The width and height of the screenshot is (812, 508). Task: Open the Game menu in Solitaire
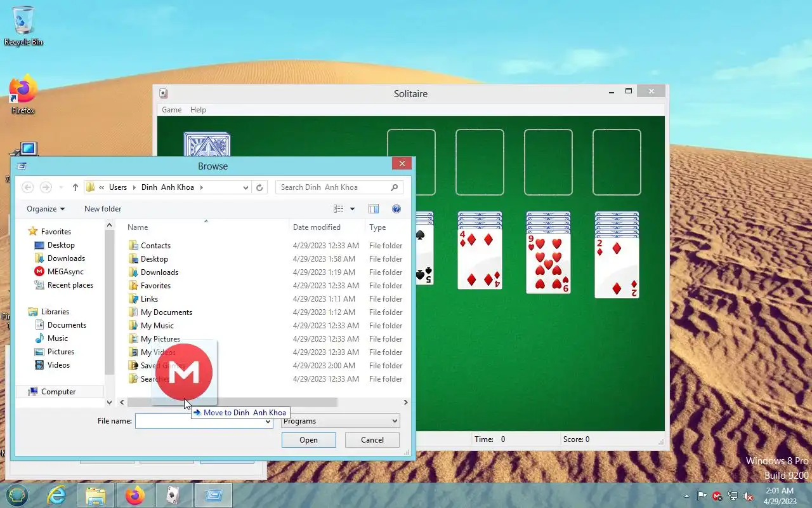[x=171, y=110]
